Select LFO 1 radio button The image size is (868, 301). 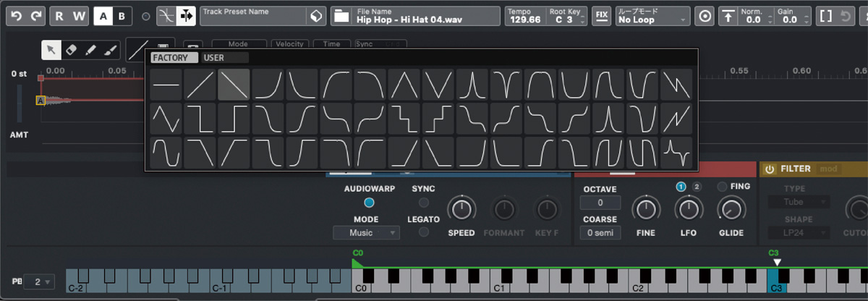681,187
